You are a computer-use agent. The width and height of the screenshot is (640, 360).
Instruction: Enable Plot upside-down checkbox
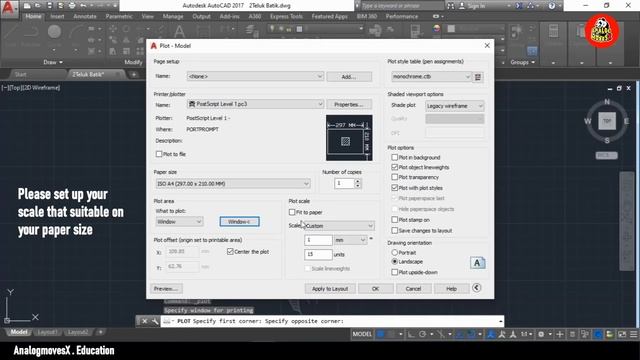pyautogui.click(x=394, y=272)
